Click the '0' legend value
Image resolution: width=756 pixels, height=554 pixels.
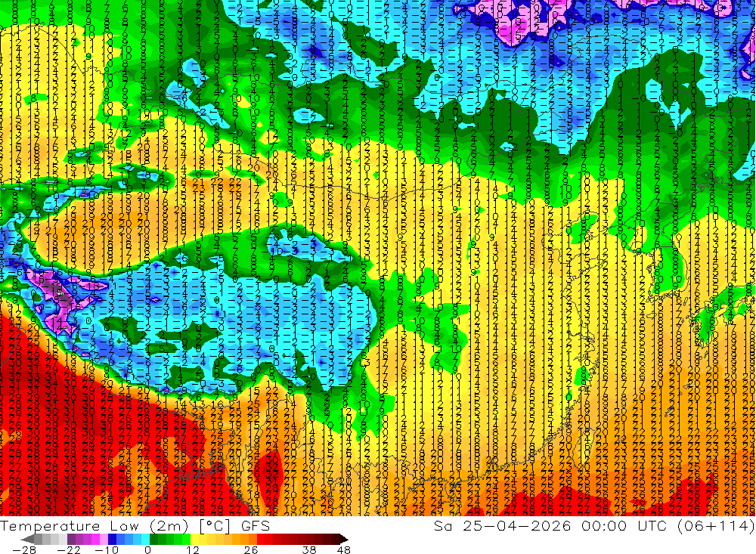coord(148,550)
